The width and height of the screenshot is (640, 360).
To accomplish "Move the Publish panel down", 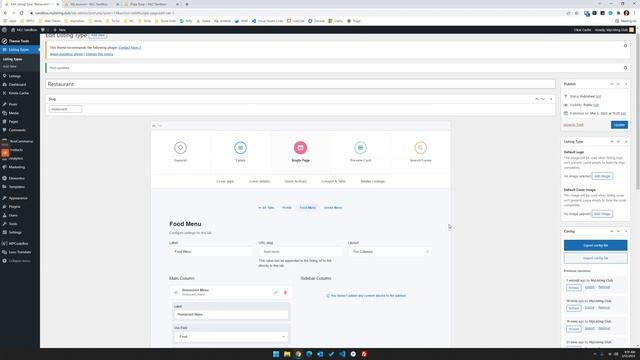I will pyautogui.click(x=618, y=84).
